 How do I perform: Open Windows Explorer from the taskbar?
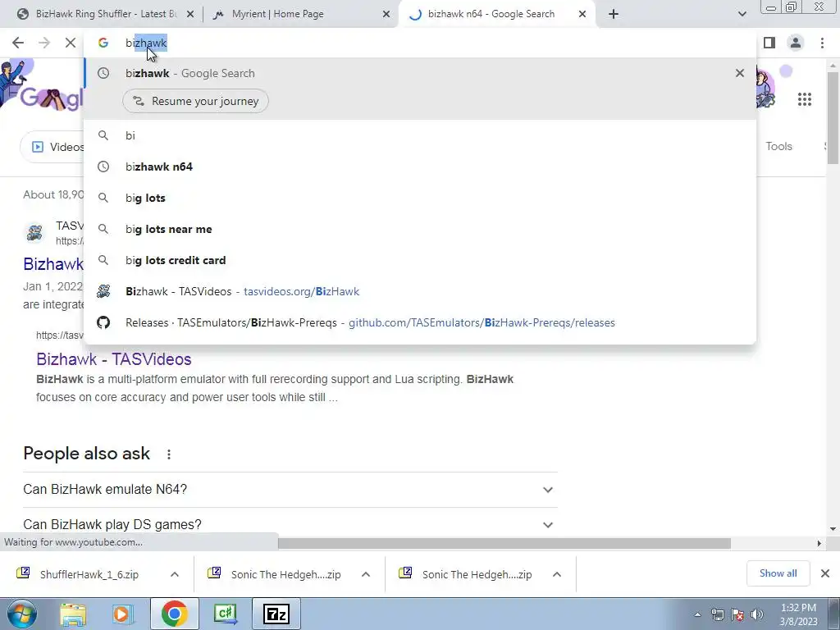pyautogui.click(x=73, y=614)
